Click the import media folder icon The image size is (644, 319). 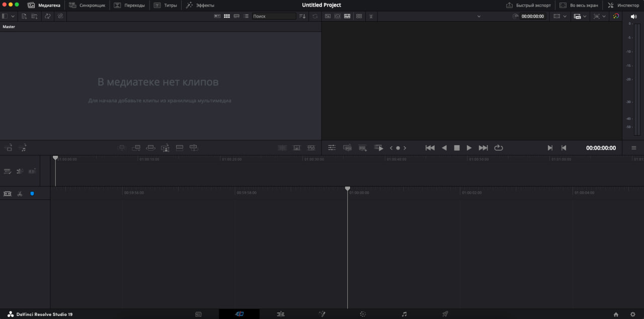[x=34, y=16]
